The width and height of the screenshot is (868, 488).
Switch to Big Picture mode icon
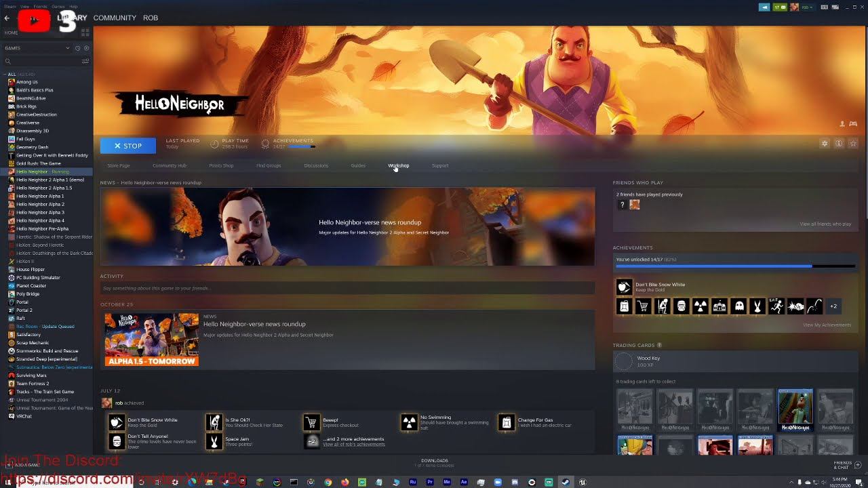[x=835, y=7]
